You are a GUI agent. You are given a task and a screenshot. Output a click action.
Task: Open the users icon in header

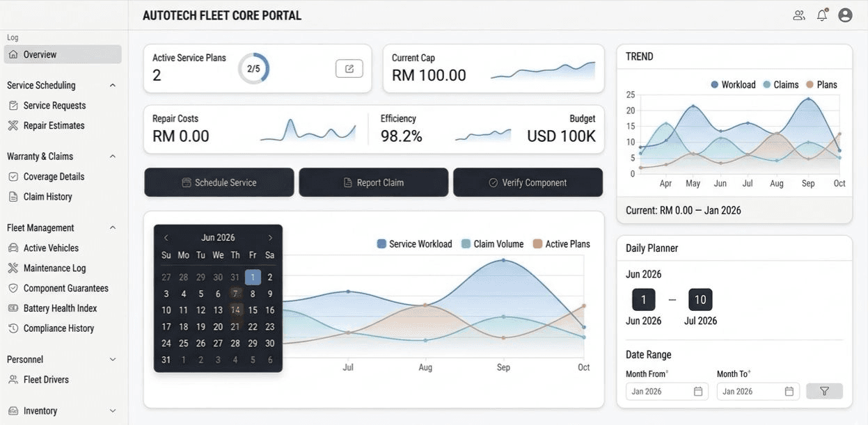(x=799, y=15)
